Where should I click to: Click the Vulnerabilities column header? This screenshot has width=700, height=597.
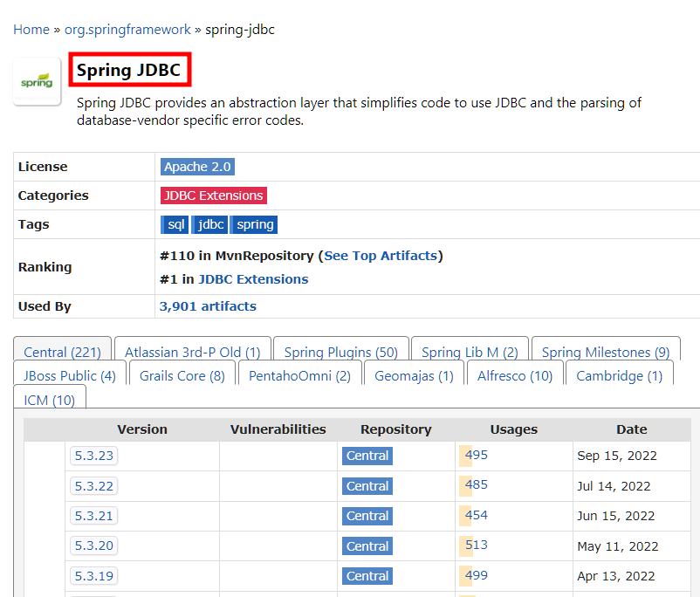[278, 429]
